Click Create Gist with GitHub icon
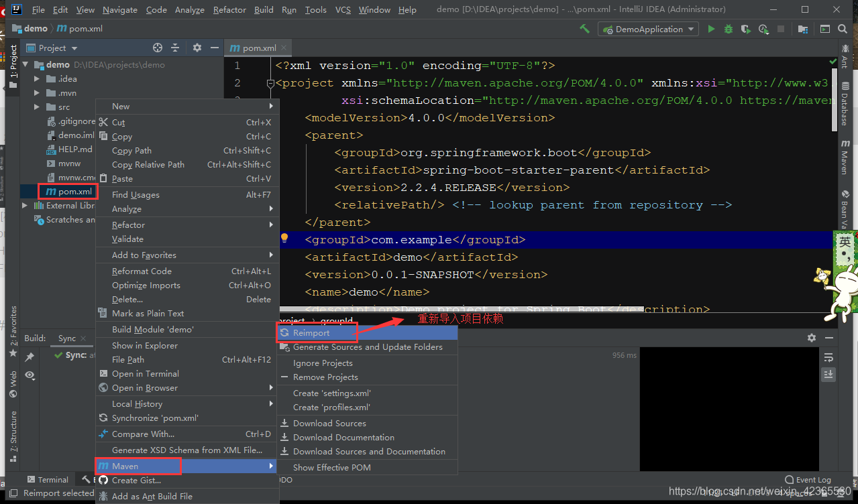The width and height of the screenshot is (858, 504). [186, 480]
